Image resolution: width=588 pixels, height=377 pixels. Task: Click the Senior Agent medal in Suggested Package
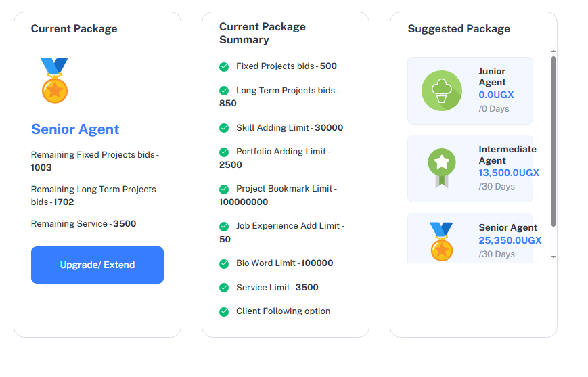442,242
